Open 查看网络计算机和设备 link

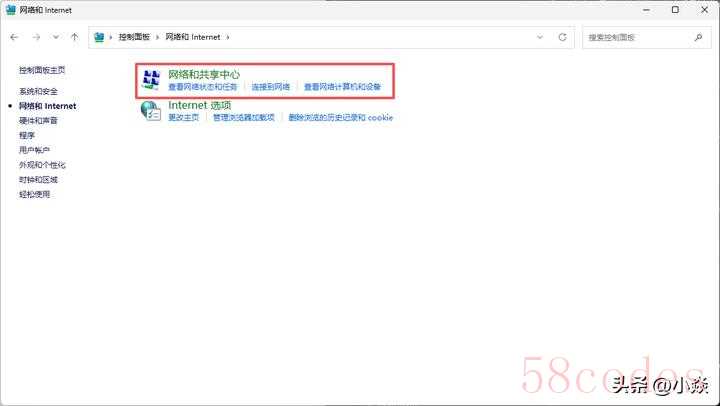[343, 87]
